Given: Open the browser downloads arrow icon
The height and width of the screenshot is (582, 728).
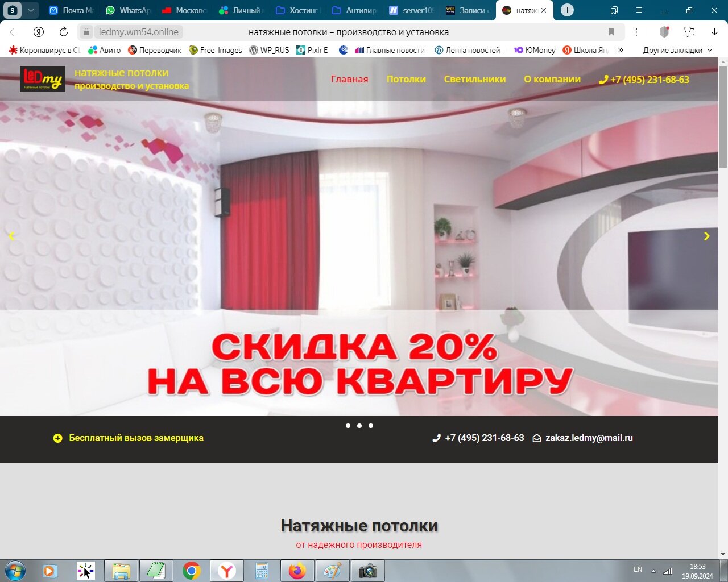Looking at the screenshot, I should [714, 32].
